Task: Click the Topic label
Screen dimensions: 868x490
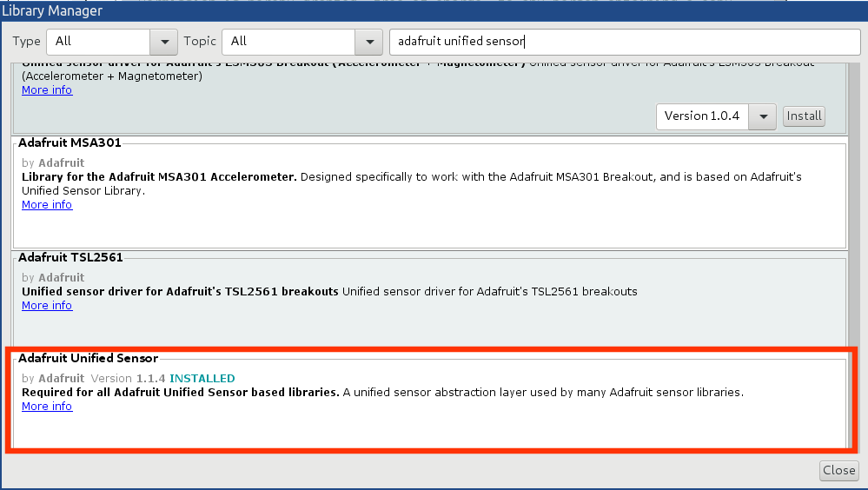Action: click(200, 42)
